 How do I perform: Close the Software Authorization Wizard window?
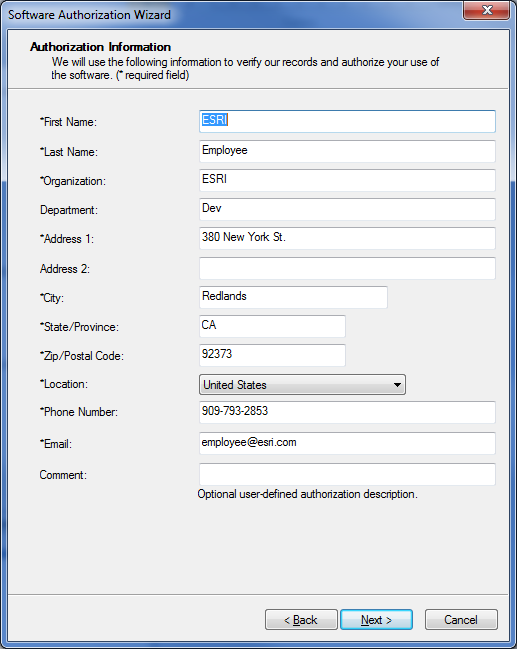point(487,10)
